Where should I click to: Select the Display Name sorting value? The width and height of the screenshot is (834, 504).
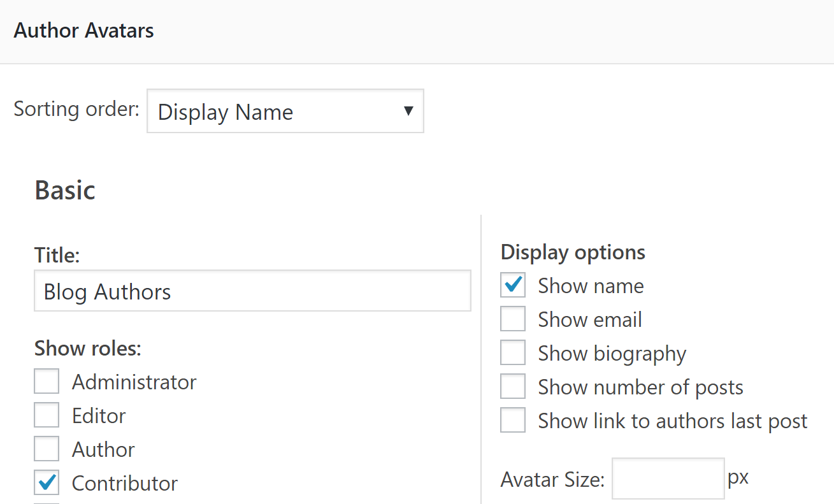[x=226, y=112]
